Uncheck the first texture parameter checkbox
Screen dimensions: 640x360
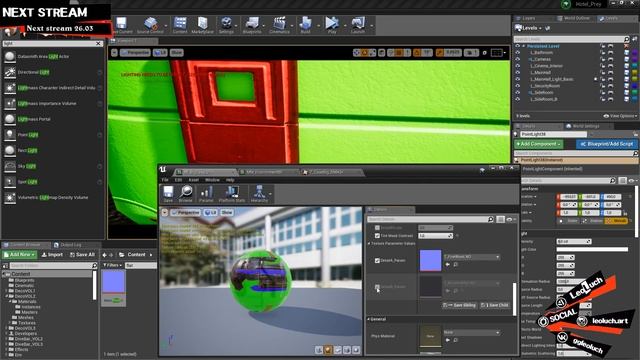click(377, 260)
